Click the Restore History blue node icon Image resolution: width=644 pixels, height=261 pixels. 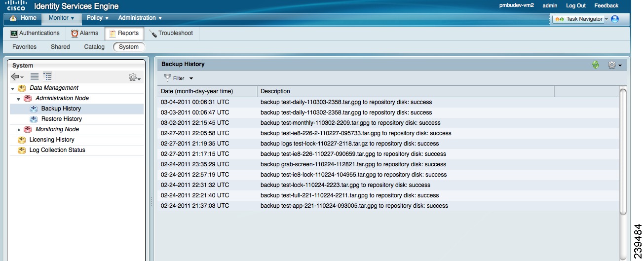tap(33, 119)
